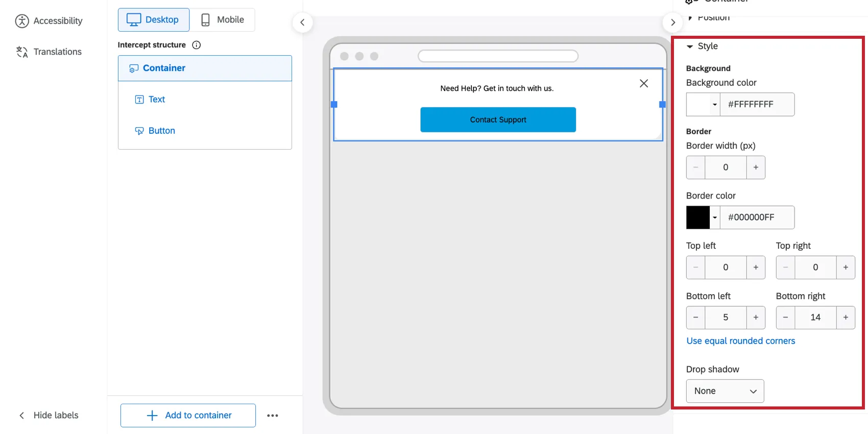Image resolution: width=868 pixels, height=434 pixels.
Task: Open the Translations section
Action: 49,52
